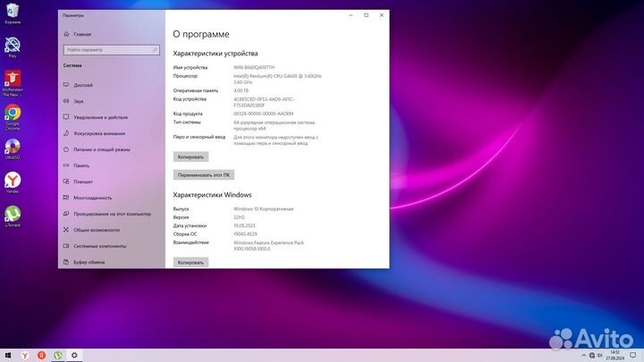The height and width of the screenshot is (362, 644).
Task: Click Копировать under device specifications
Action: (x=191, y=156)
